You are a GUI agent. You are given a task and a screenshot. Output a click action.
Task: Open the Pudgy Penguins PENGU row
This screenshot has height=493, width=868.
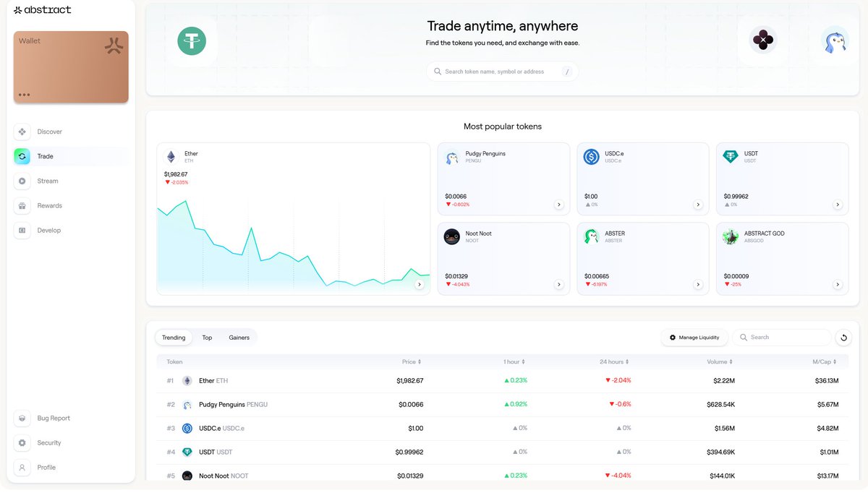(503, 404)
